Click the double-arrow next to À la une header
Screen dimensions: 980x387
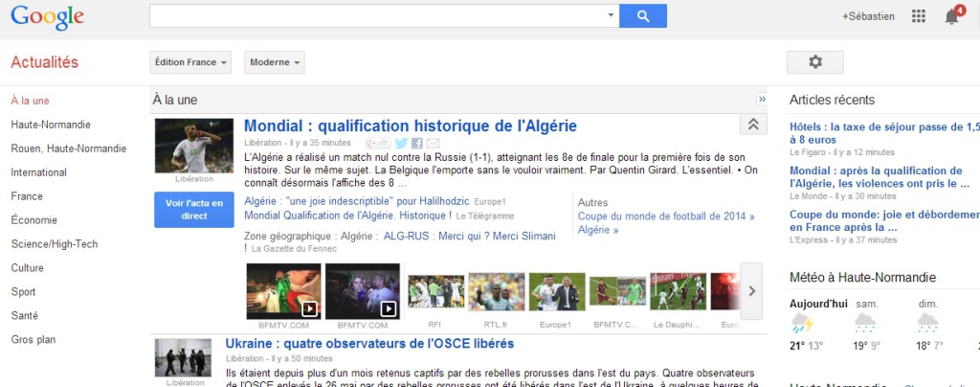[761, 100]
